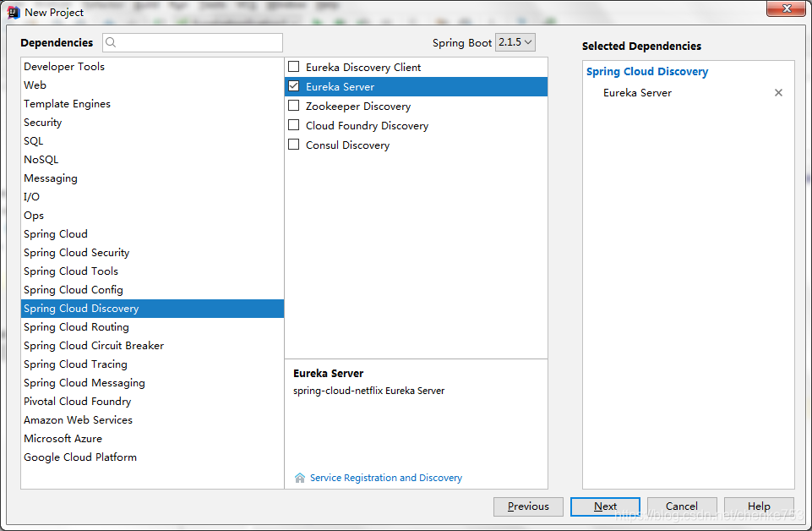Screen dimensions: 812x531
Task: Select the SQL category
Action: point(152,141)
